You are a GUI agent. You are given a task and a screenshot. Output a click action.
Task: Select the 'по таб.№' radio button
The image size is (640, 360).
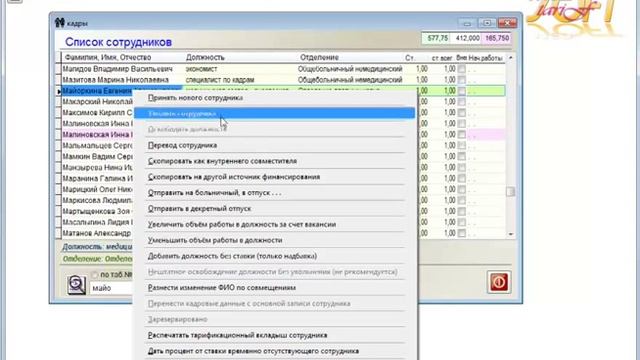point(95,275)
